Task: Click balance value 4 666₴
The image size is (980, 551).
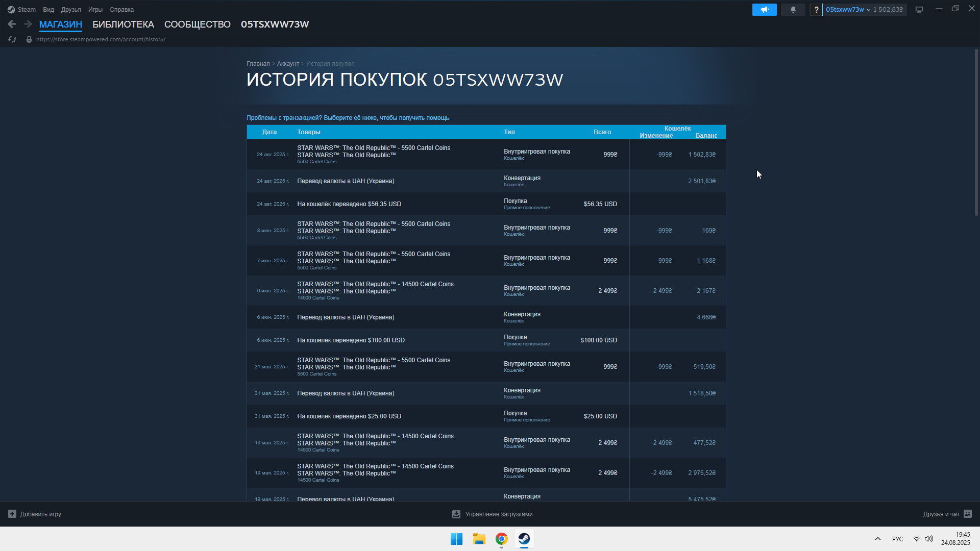Action: point(706,317)
